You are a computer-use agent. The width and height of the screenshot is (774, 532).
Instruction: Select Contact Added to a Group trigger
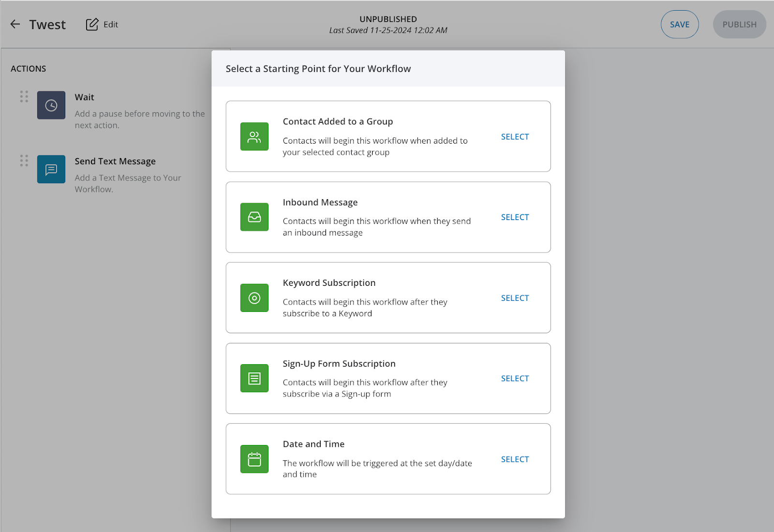(515, 137)
